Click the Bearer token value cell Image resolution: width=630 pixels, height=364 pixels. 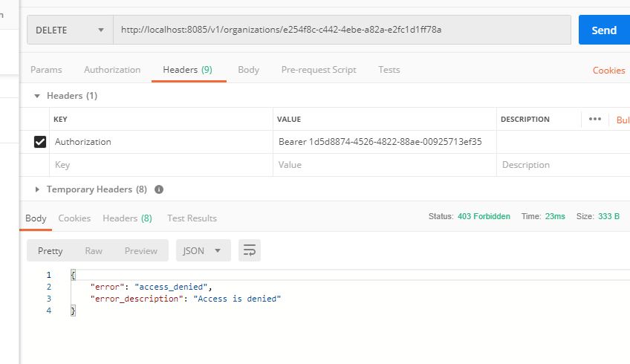(x=385, y=142)
